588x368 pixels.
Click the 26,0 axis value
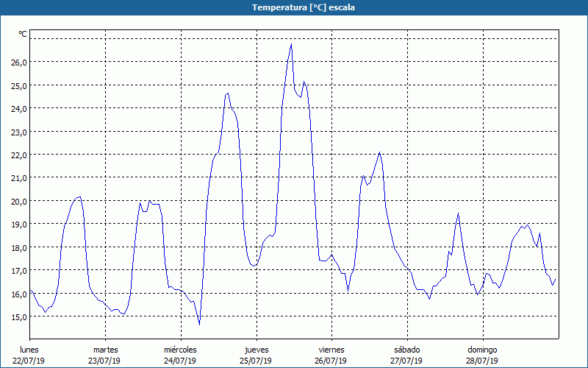[x=19, y=63]
